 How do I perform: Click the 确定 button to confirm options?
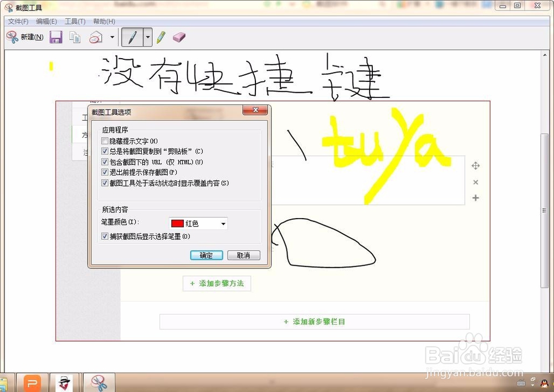[x=206, y=255]
